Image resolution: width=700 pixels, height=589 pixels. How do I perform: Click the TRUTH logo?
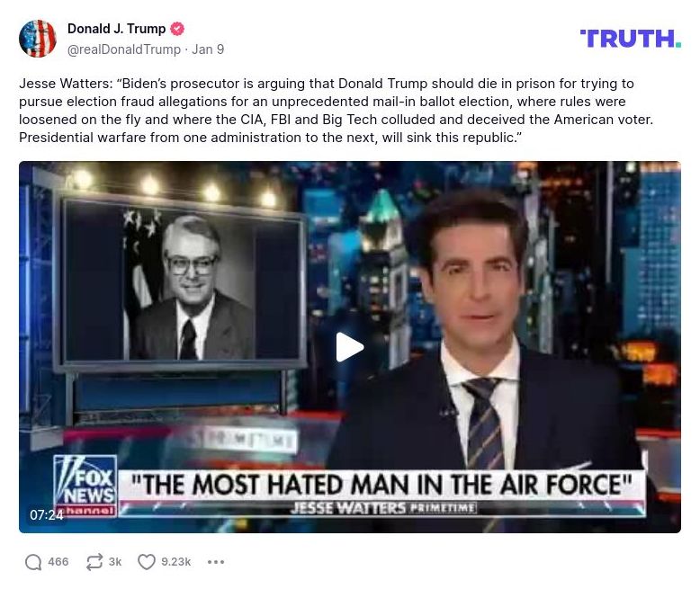631,39
